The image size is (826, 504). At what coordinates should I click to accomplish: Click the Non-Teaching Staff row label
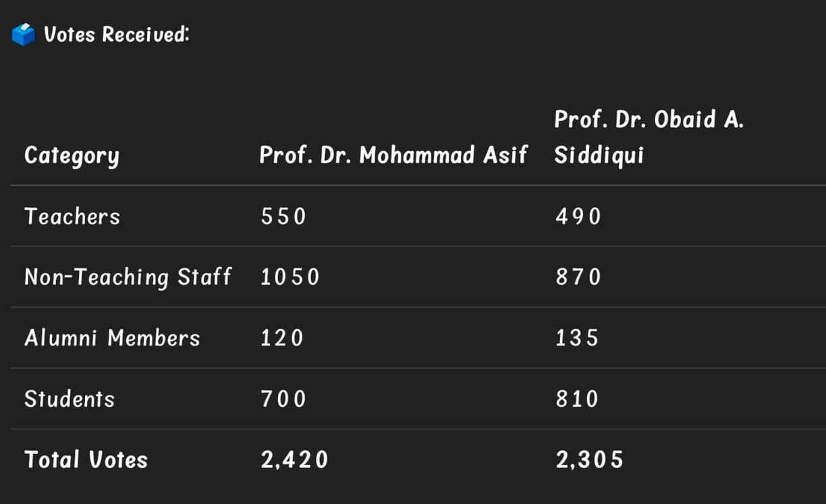tap(128, 277)
